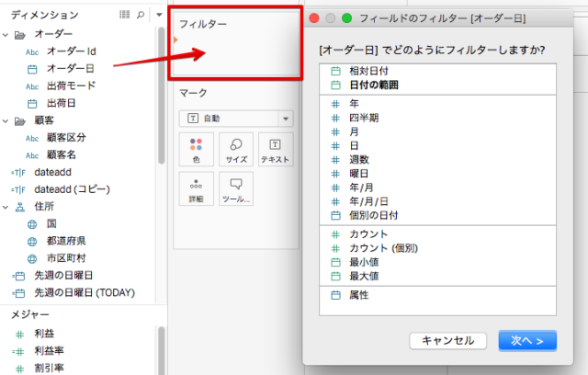Screen dimensions: 588x375
Task: Choose 属性 in the filter list
Action: click(x=437, y=295)
